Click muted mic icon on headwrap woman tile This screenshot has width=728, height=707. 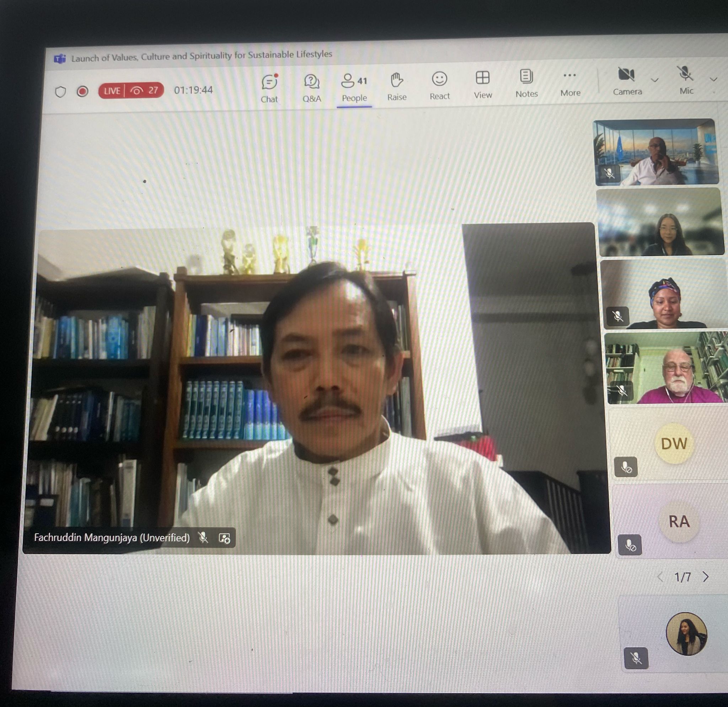617,316
